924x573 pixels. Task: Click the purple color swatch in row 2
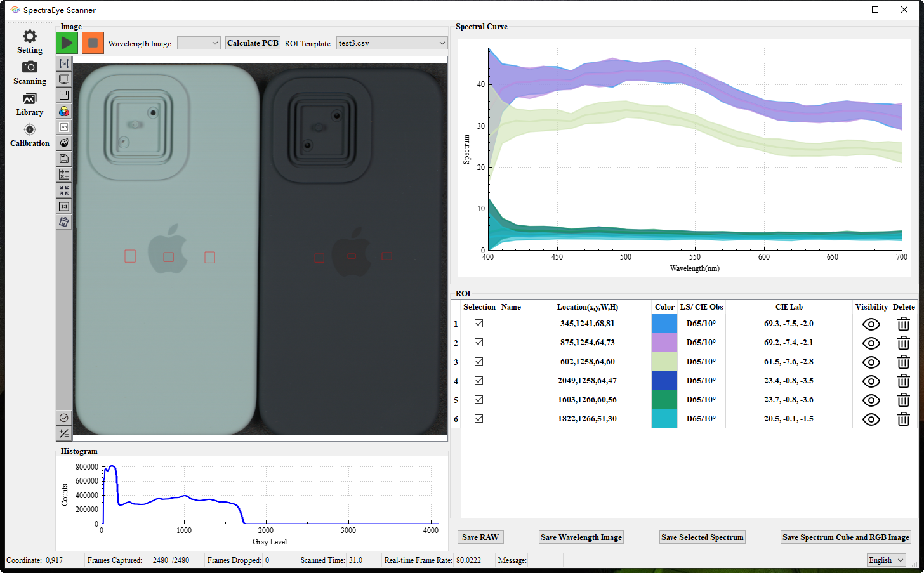click(664, 342)
